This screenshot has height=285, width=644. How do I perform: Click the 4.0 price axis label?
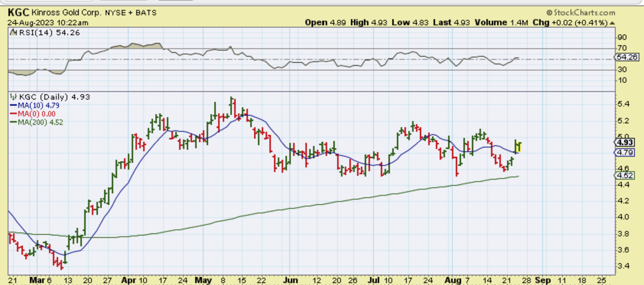(623, 217)
